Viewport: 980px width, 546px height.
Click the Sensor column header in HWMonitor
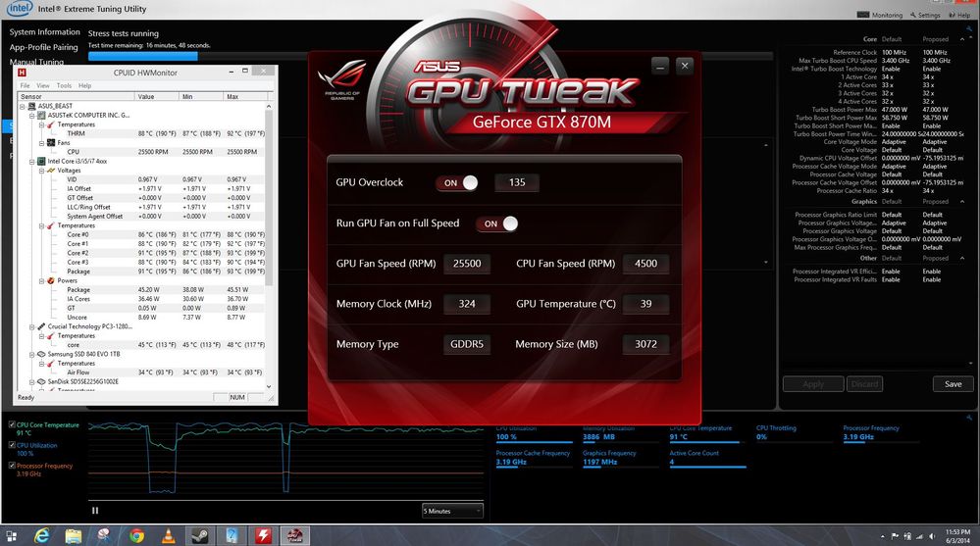tap(77, 97)
